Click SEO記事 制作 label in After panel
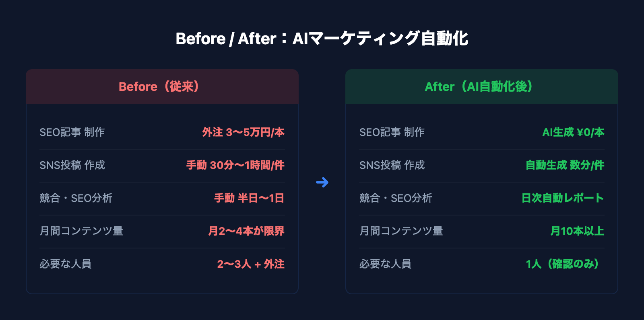 [x=392, y=132]
